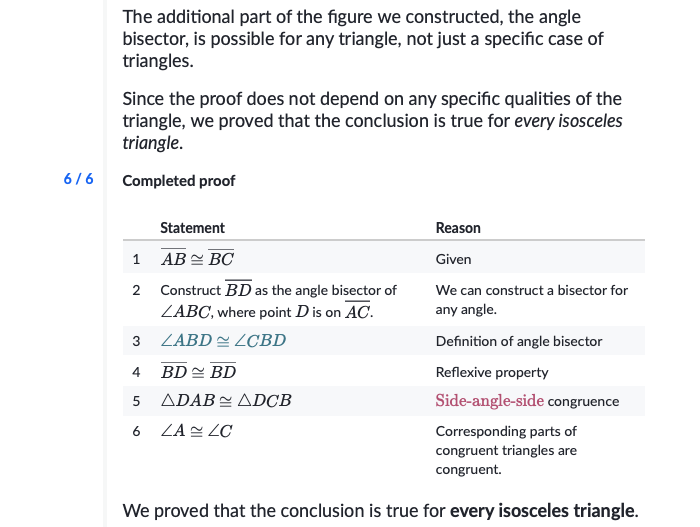Image resolution: width=700 pixels, height=527 pixels.
Task: Click reason 'We can construct a bisector'
Action: pyautogui.click(x=532, y=300)
